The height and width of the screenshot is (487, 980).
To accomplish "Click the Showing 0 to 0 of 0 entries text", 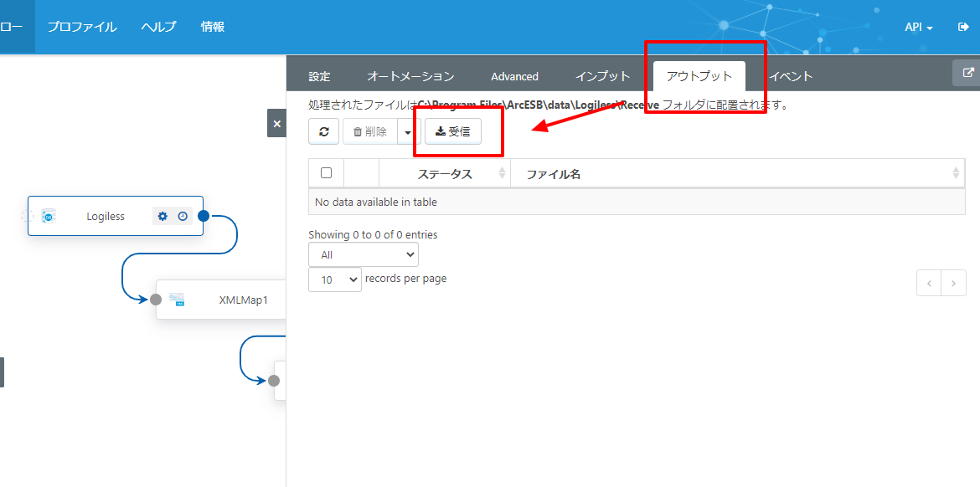I will 373,235.
